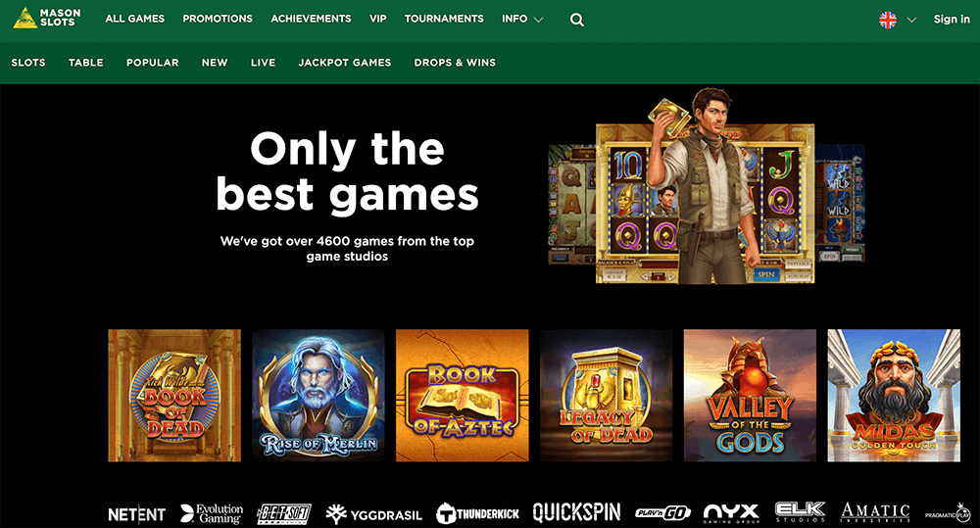Click the Thunderkick provider logo
The height and width of the screenshot is (528, 980).
pyautogui.click(x=477, y=513)
